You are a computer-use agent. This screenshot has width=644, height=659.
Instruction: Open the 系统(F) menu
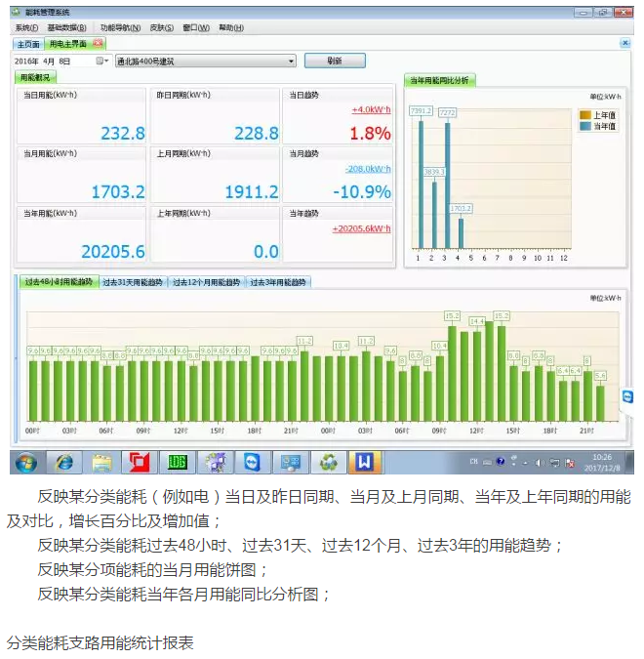tap(26, 27)
